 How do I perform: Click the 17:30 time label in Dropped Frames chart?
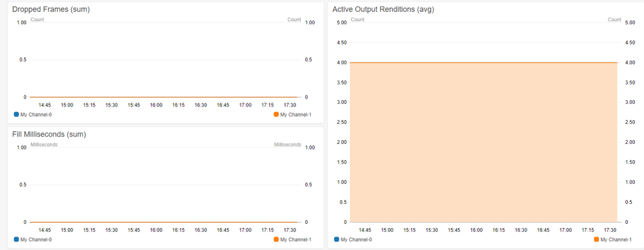tap(290, 105)
